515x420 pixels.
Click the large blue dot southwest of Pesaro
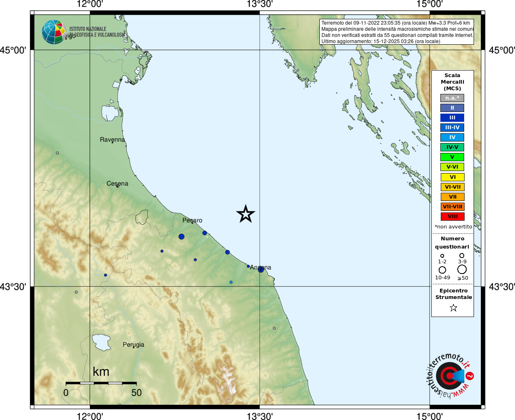point(181,237)
